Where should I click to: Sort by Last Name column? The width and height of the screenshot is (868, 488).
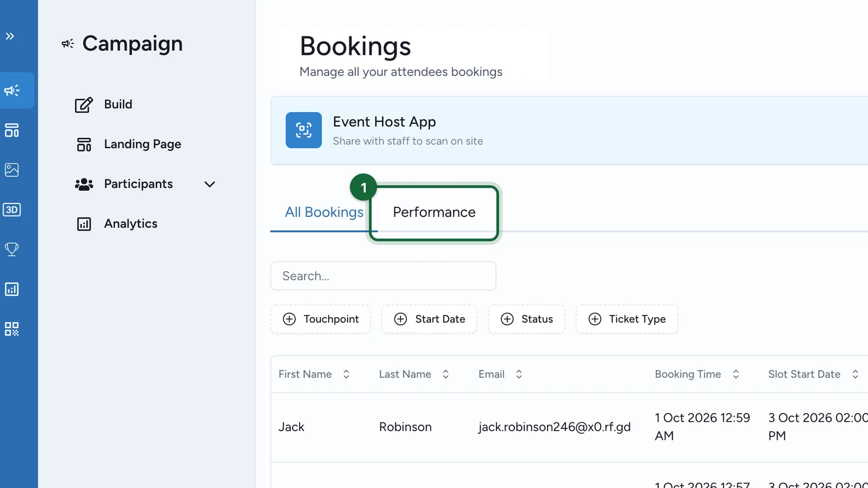pyautogui.click(x=414, y=374)
